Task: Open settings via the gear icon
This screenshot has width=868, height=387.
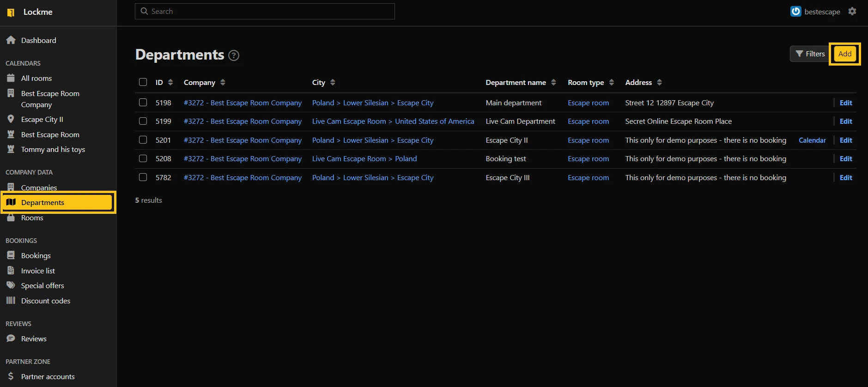Action: coord(852,12)
